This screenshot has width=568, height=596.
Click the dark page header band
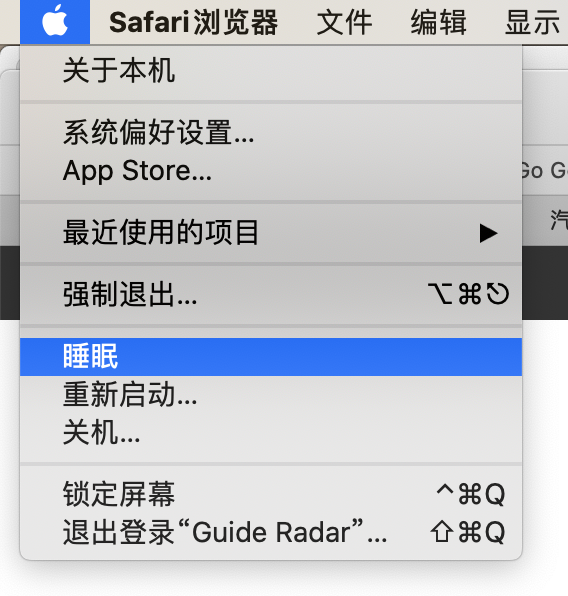(545, 283)
